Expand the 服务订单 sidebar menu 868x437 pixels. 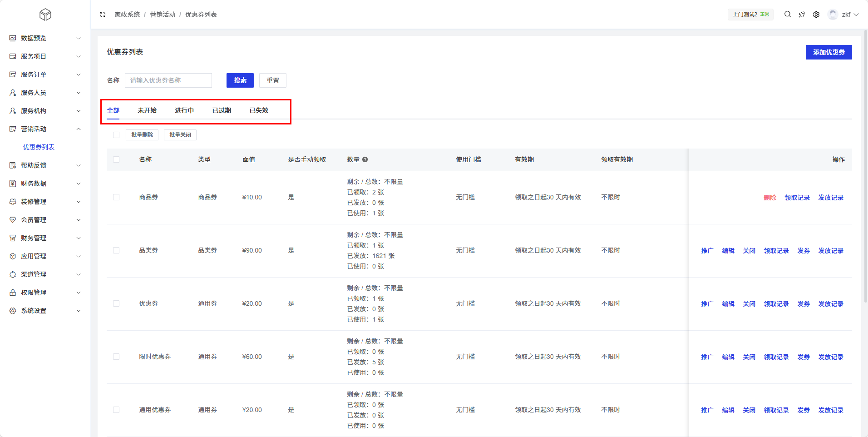[45, 74]
